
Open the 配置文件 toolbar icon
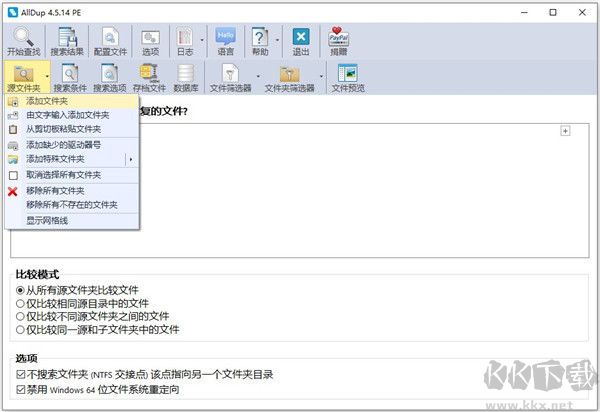tap(110, 37)
